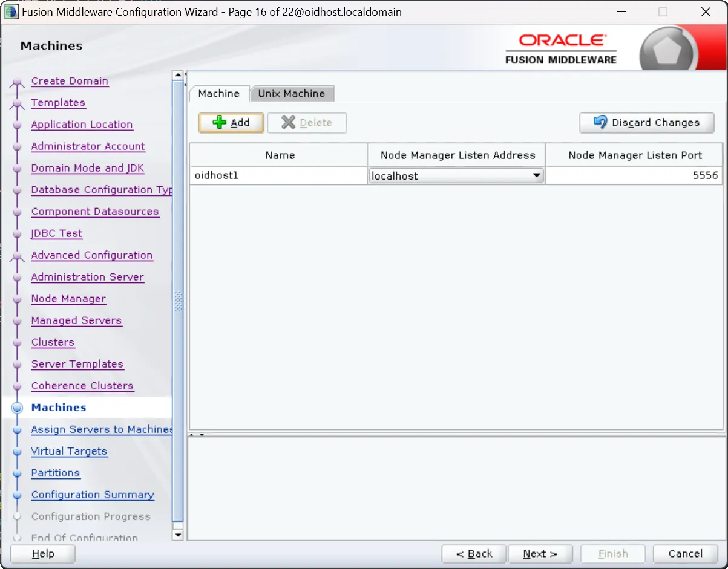Click the Discard Changes button
The height and width of the screenshot is (569, 728).
coord(647,123)
